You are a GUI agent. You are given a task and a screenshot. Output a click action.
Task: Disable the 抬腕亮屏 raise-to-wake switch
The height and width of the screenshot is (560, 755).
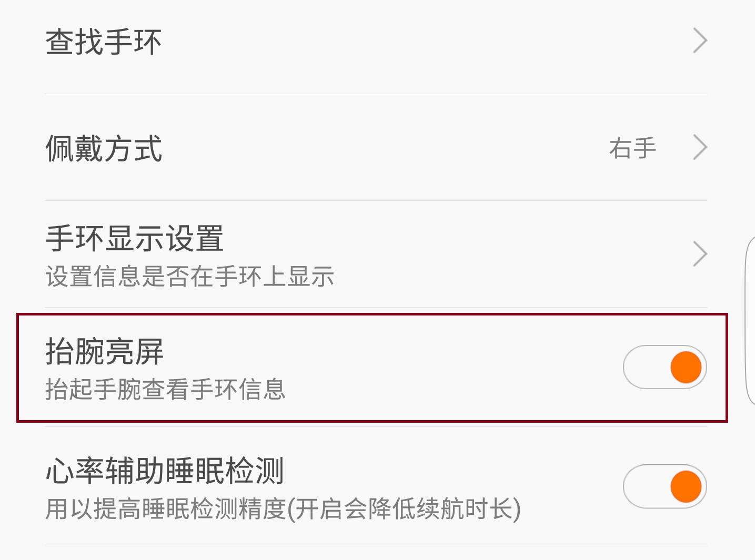click(x=665, y=367)
